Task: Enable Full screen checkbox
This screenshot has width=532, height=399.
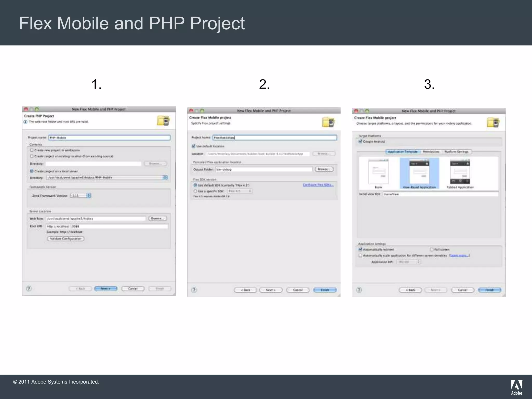Action: point(432,249)
